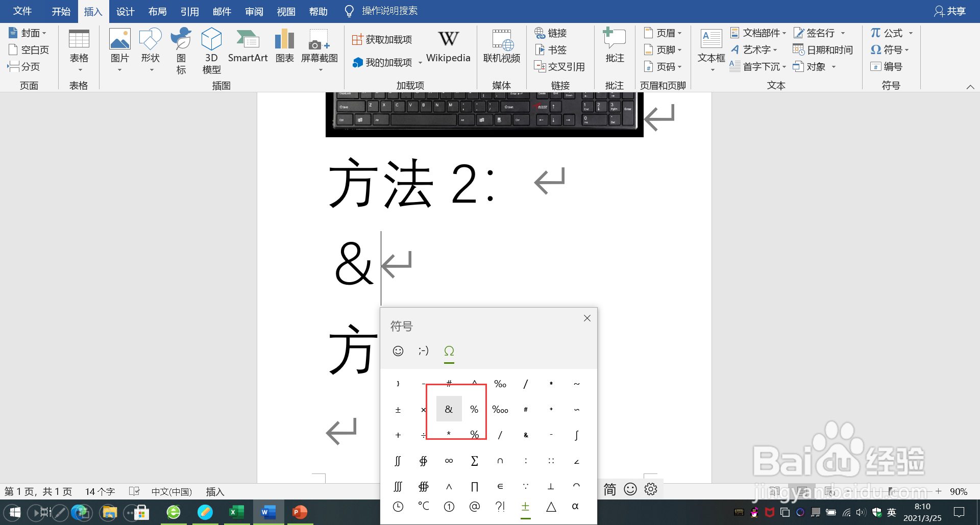Insert a blank page via 空白页

click(29, 49)
